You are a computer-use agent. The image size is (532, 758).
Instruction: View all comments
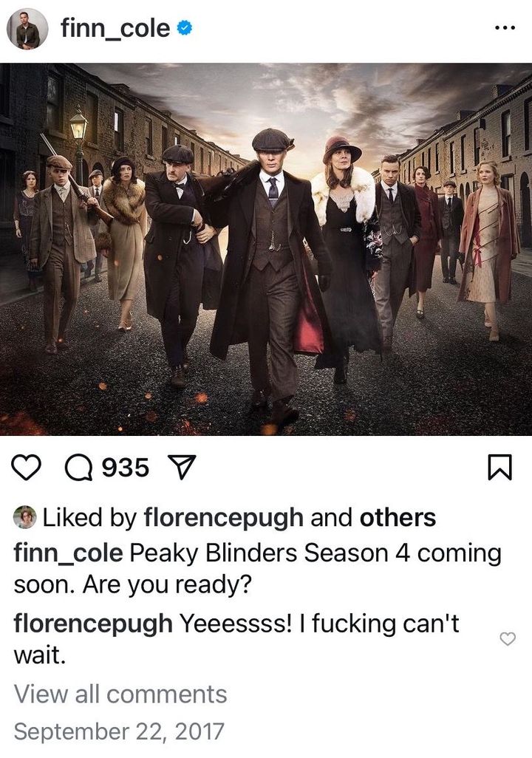click(x=120, y=694)
